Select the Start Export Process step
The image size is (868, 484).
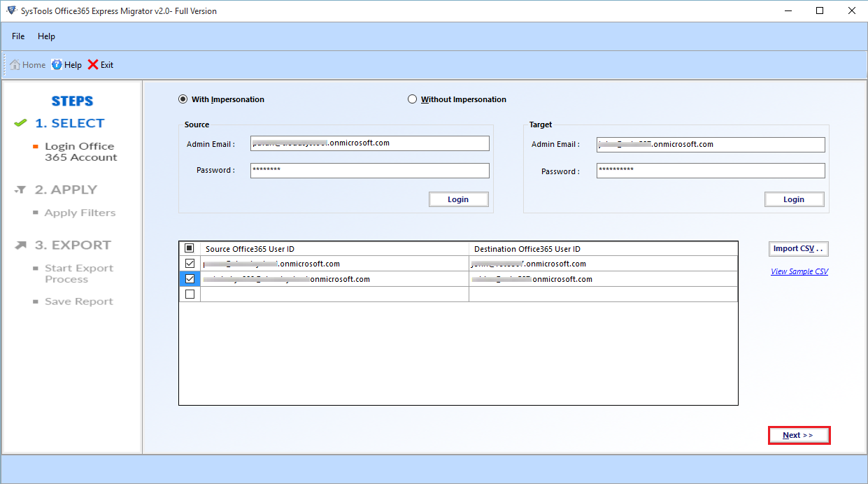click(78, 273)
